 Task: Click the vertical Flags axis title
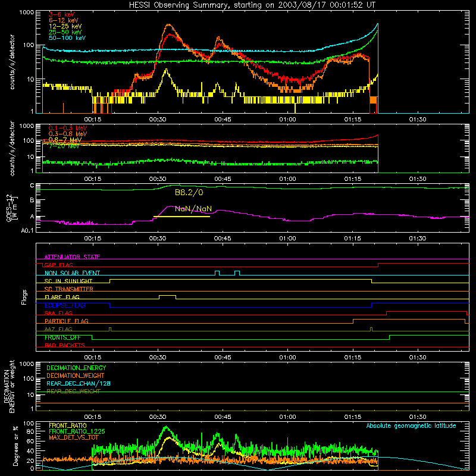point(24,297)
